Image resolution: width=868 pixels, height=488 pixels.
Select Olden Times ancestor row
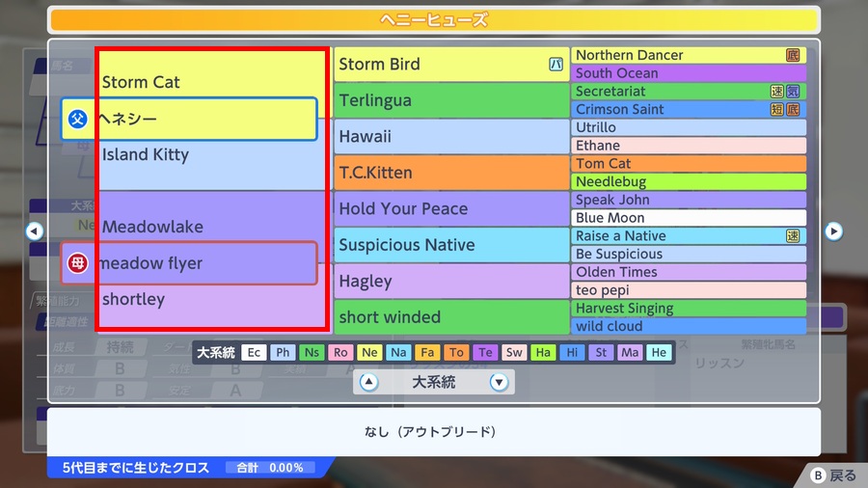pos(689,272)
